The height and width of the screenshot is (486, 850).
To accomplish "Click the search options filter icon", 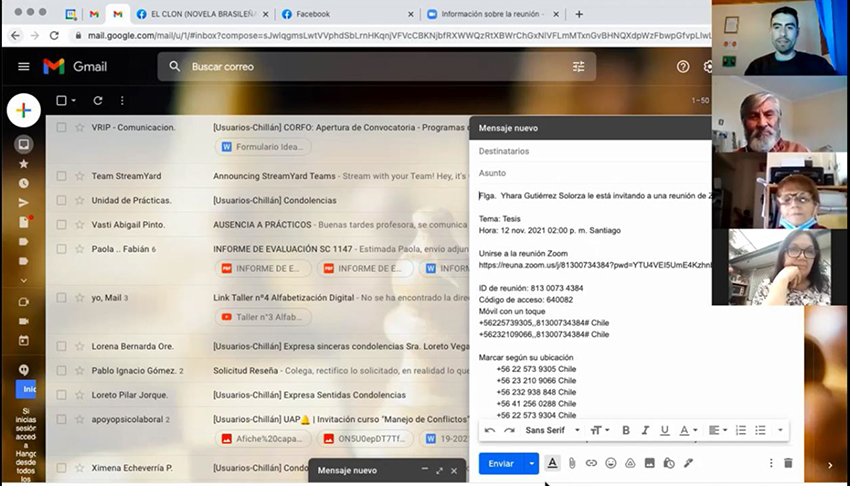I will point(578,67).
